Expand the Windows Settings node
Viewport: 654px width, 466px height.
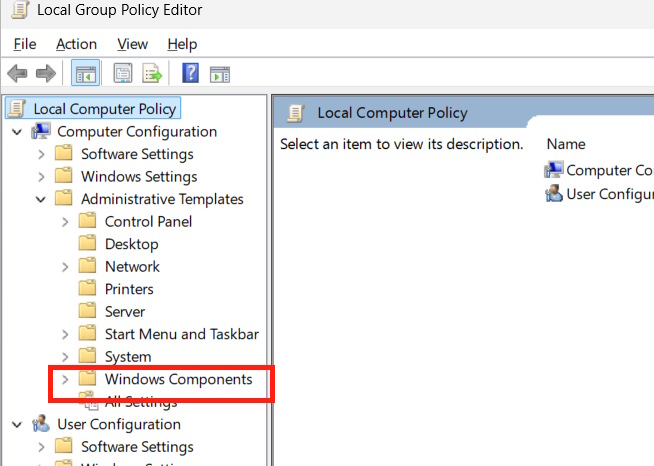[x=41, y=177]
